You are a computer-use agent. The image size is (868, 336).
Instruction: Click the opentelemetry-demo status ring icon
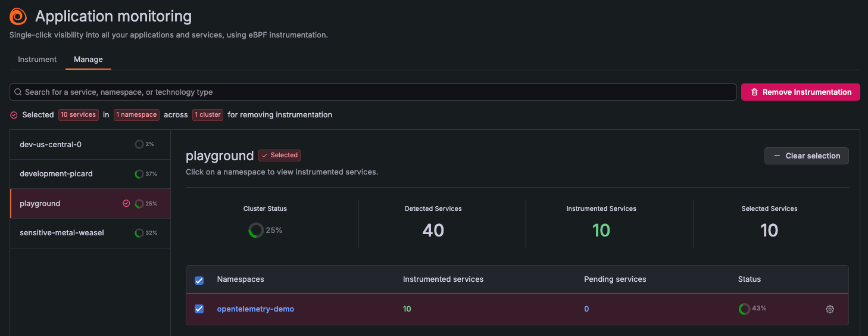pyautogui.click(x=744, y=309)
